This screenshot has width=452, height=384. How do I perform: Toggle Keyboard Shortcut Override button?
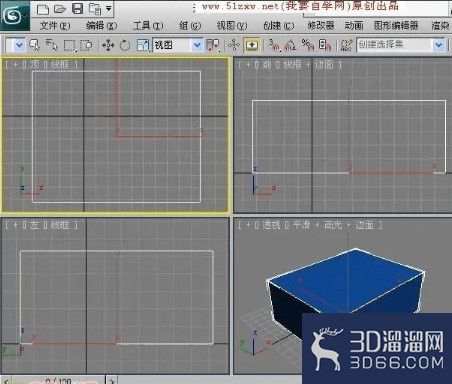252,45
